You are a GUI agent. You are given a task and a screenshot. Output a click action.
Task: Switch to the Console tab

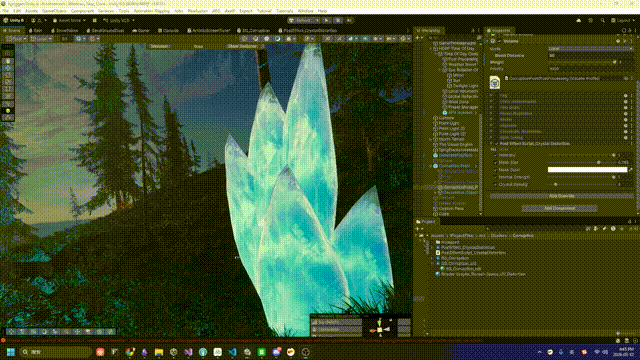168,30
